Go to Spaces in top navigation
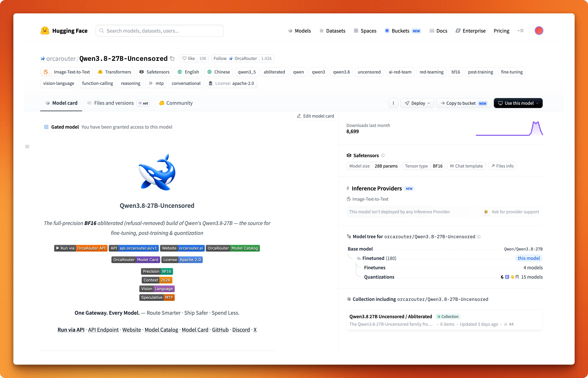Viewport: 588px width, 378px height. click(x=365, y=31)
